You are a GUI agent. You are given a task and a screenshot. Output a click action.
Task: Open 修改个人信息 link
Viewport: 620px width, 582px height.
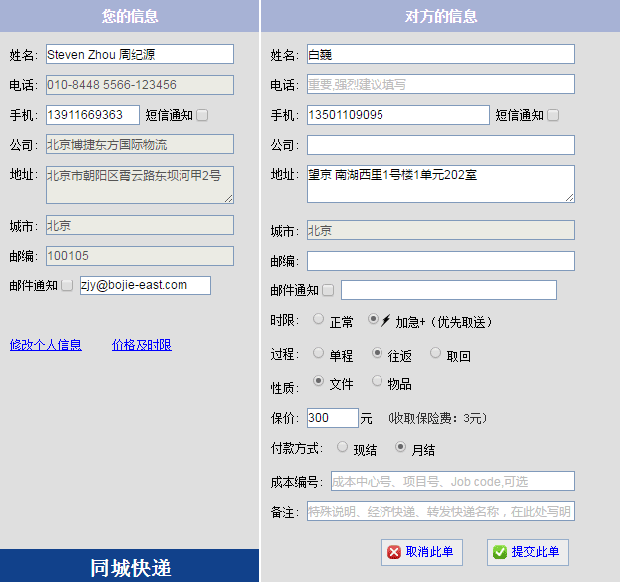coord(46,345)
